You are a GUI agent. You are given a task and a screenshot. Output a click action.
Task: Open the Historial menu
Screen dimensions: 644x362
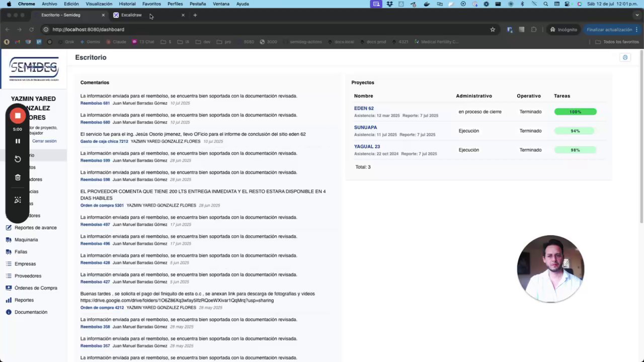click(x=127, y=4)
